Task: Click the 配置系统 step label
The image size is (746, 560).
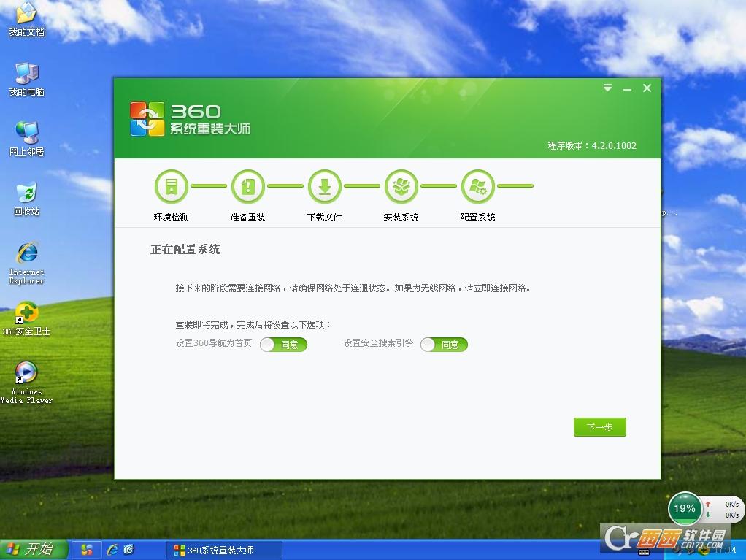Action: pyautogui.click(x=477, y=218)
